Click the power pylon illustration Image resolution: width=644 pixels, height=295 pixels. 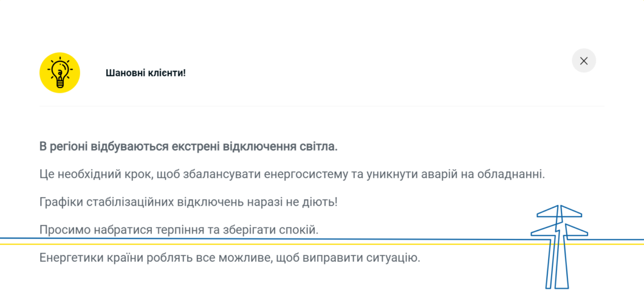click(x=559, y=247)
